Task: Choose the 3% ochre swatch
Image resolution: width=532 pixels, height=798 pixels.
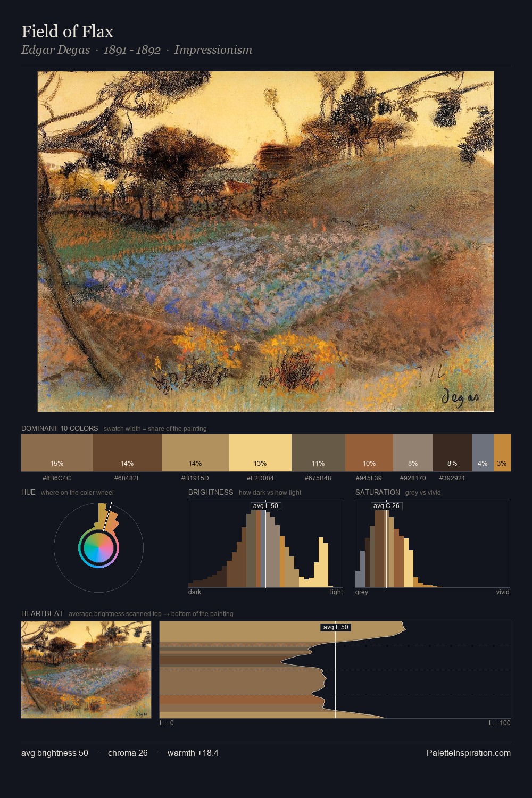Action: tap(502, 453)
